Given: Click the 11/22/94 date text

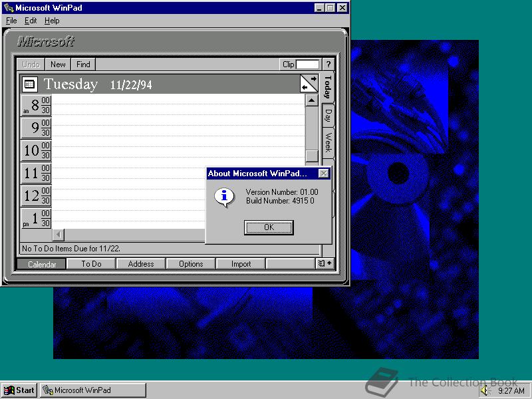Looking at the screenshot, I should pyautogui.click(x=130, y=85).
